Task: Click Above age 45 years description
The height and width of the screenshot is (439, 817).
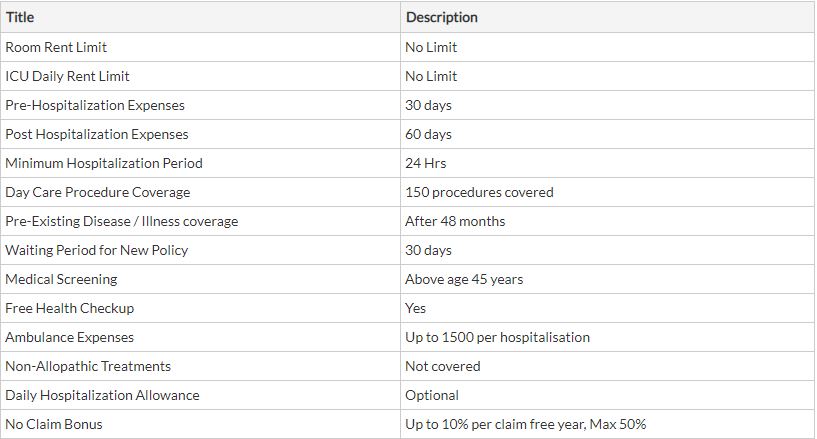Action: (x=608, y=279)
